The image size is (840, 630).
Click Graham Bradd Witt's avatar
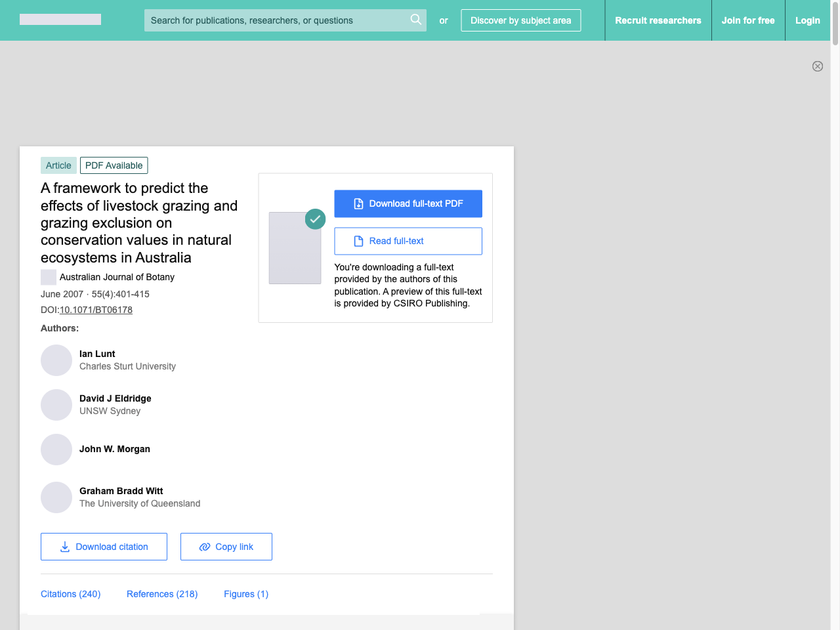click(56, 497)
